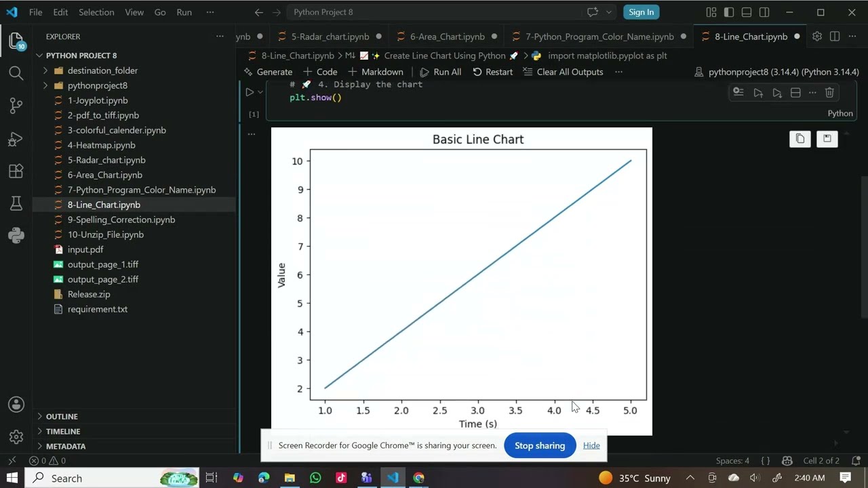Image resolution: width=868 pixels, height=488 pixels.
Task: Collapse the PYTHON PROJECT 8 root section
Action: click(x=39, y=56)
